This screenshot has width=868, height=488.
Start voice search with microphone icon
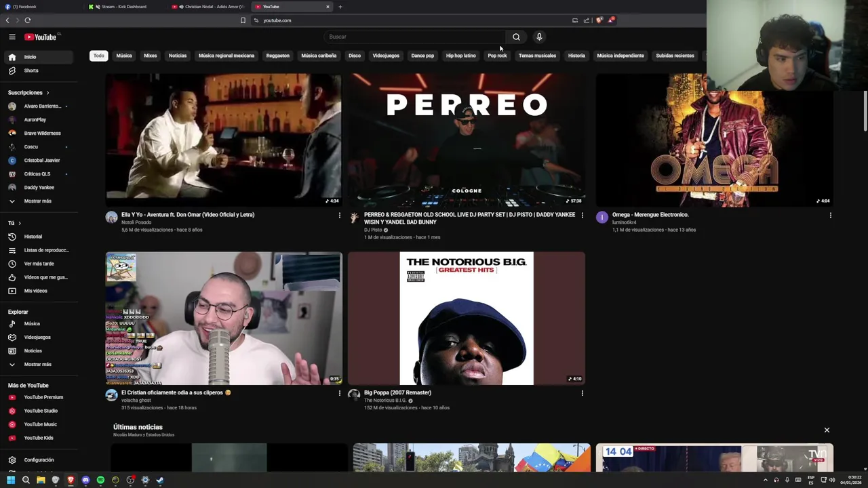coord(539,37)
